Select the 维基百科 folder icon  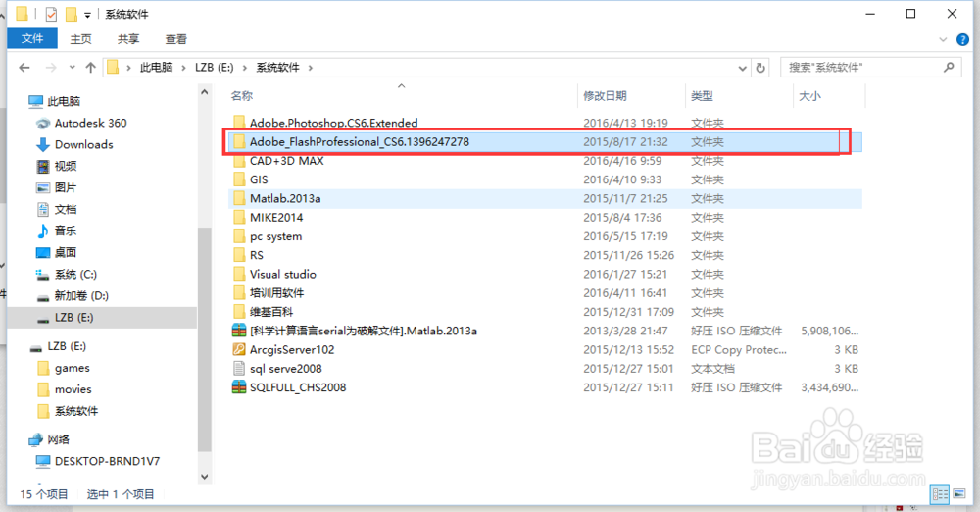(239, 312)
